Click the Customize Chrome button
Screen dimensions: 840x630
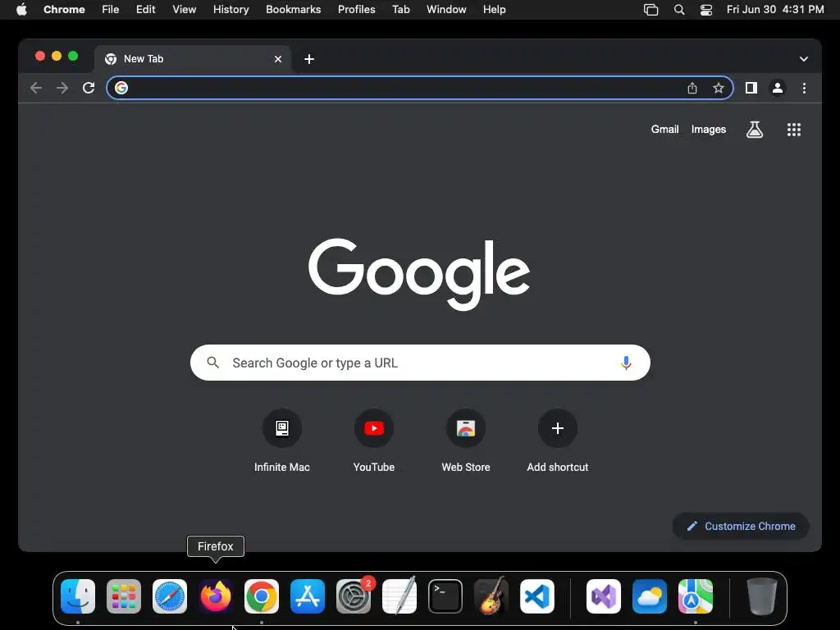(741, 526)
